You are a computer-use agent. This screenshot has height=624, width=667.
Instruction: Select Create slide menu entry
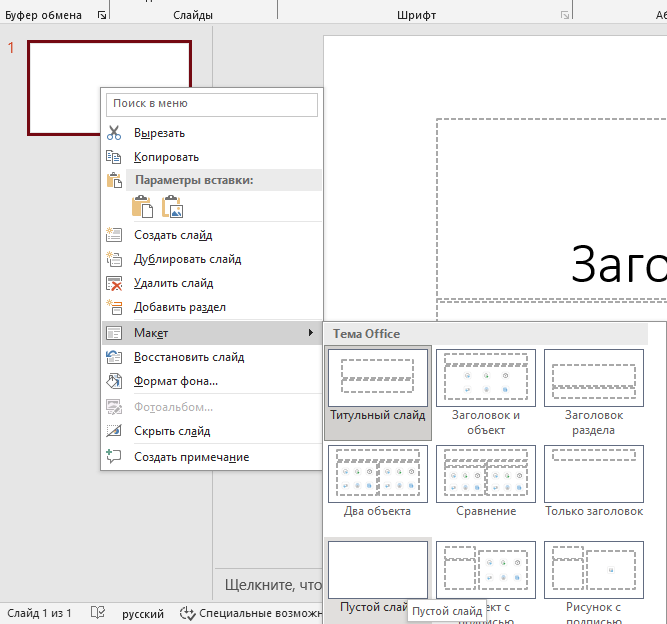tap(173, 235)
